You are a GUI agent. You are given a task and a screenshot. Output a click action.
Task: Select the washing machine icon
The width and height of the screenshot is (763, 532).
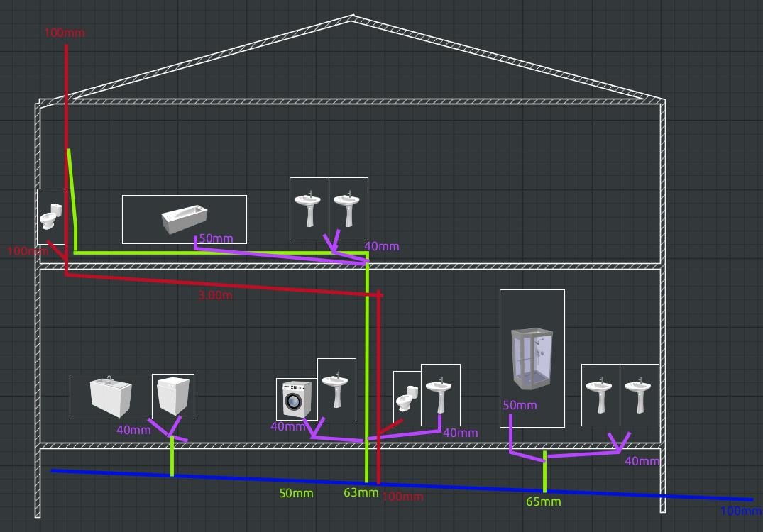295,399
